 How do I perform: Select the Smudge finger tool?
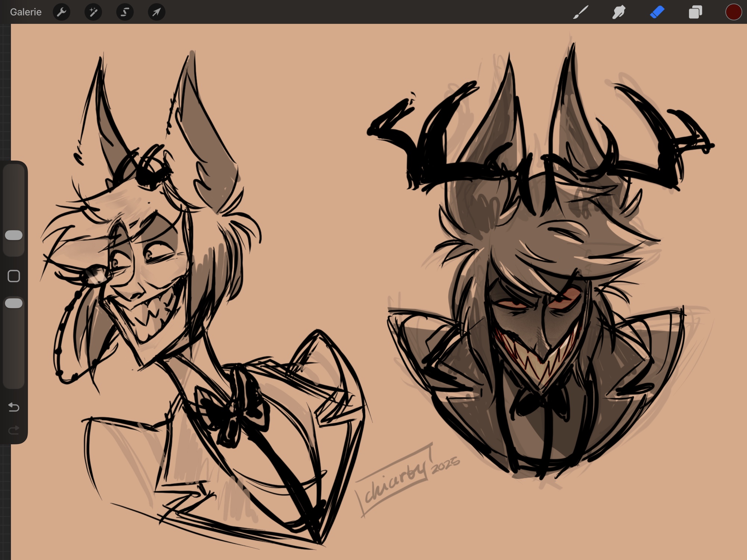pos(619,12)
